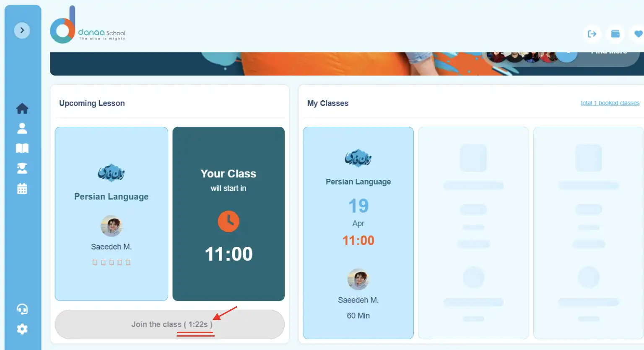Click the Join the class button
Screen dimensions: 644x350
pos(170,324)
